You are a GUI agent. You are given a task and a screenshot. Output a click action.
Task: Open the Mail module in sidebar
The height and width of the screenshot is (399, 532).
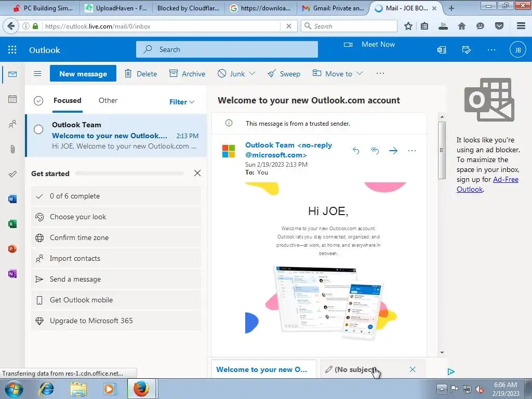pos(12,74)
